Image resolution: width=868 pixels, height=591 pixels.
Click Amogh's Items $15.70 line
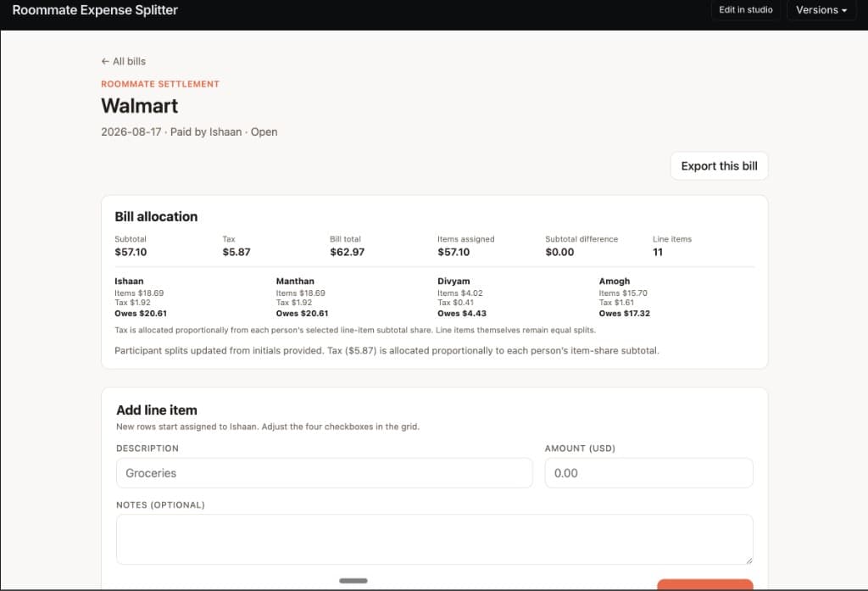point(623,293)
